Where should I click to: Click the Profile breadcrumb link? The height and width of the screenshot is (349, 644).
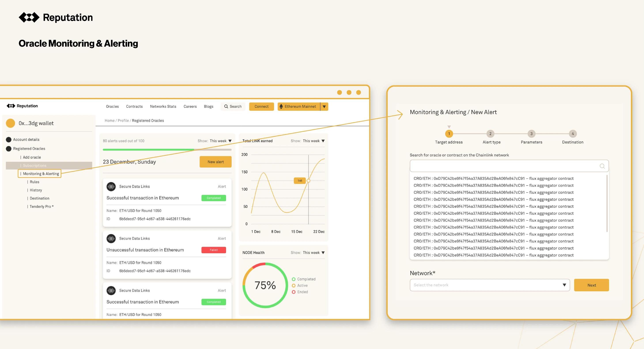(x=123, y=121)
